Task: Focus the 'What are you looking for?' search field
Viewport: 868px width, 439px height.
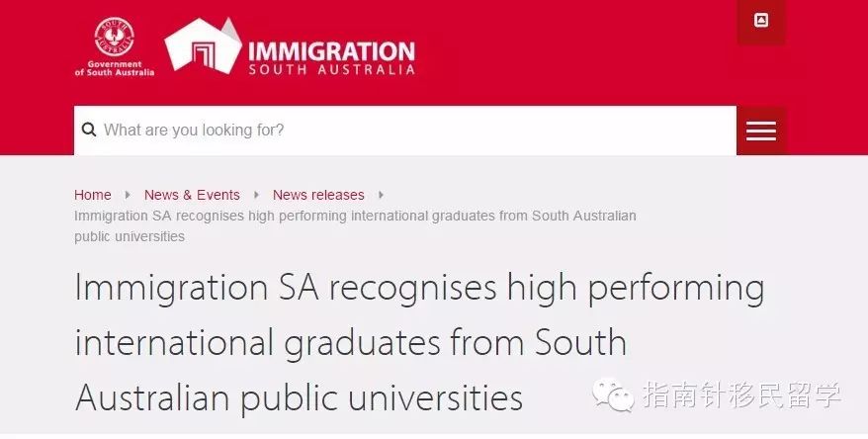Action: pos(405,131)
